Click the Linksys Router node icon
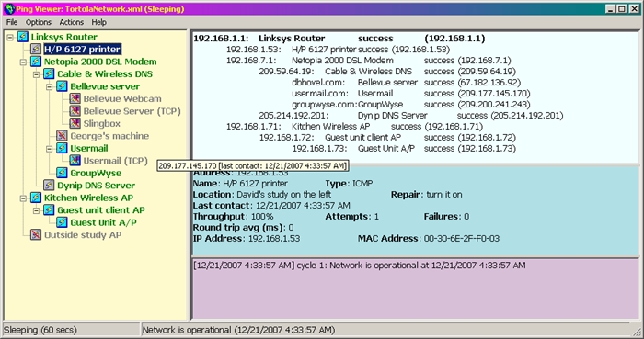Screen dimensions: 644x339 click(x=23, y=37)
